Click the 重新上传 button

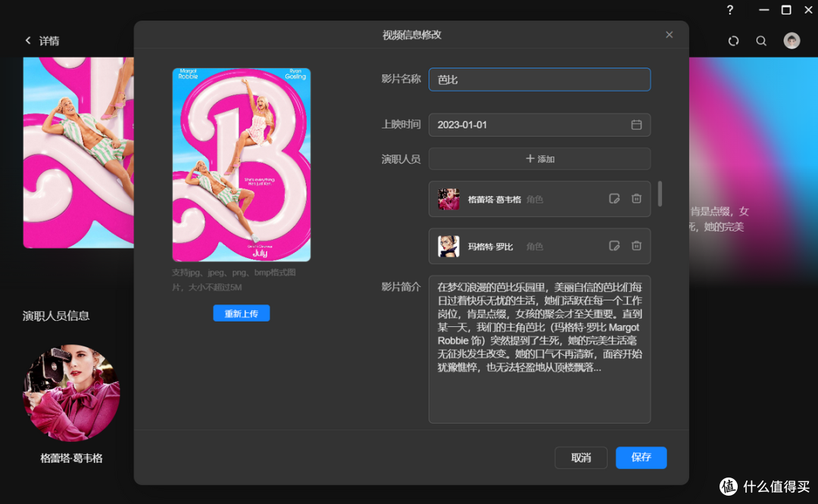pyautogui.click(x=242, y=313)
